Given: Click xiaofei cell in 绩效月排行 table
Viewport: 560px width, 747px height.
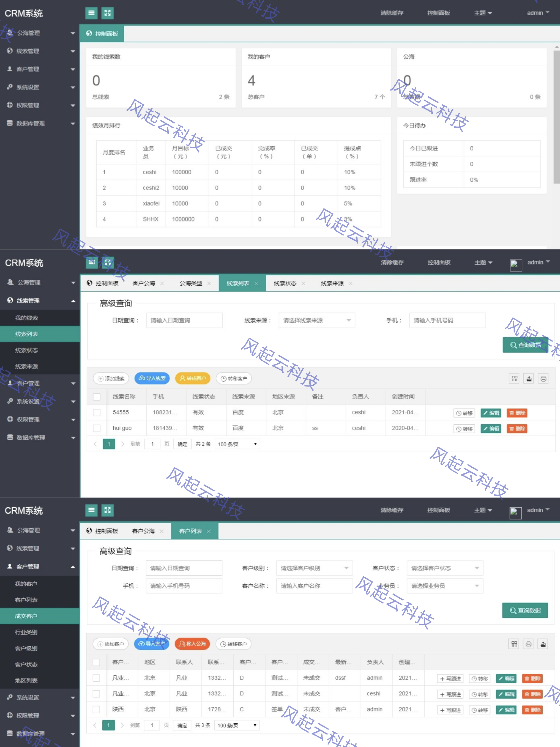Looking at the screenshot, I should pos(151,203).
